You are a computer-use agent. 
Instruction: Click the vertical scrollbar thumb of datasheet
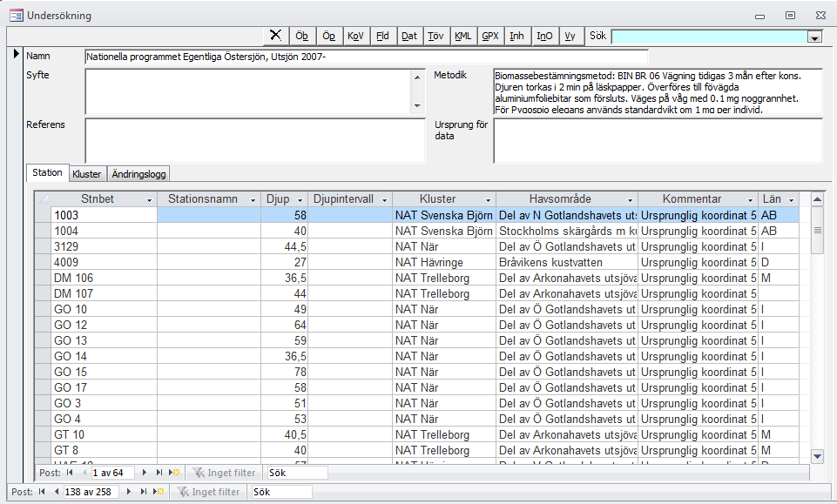tap(817, 231)
